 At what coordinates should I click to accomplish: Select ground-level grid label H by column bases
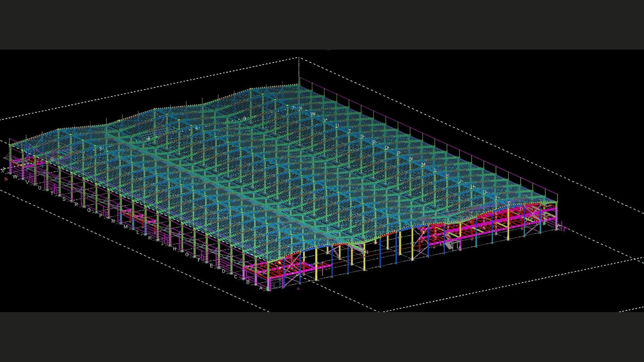[174, 249]
